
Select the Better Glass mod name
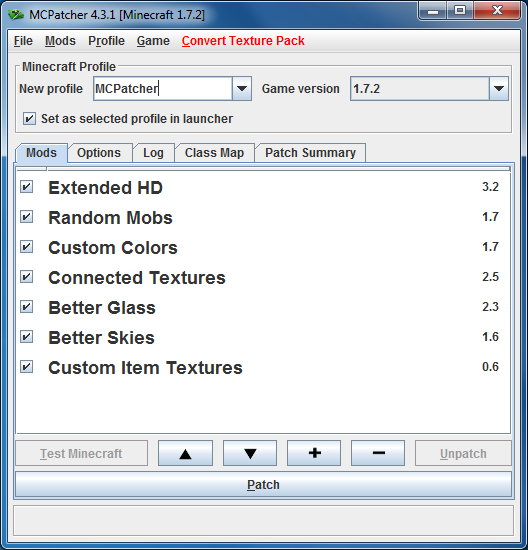coord(102,308)
